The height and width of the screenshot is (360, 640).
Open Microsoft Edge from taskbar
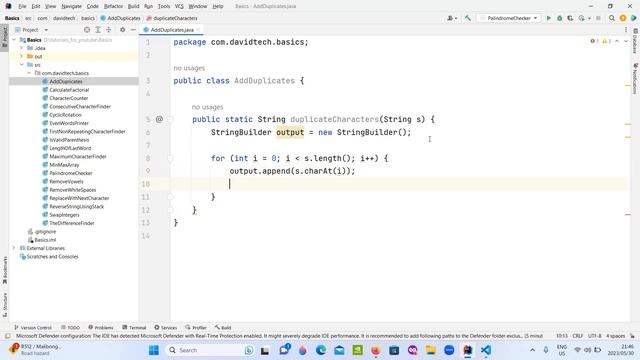pyautogui.click(x=321, y=350)
